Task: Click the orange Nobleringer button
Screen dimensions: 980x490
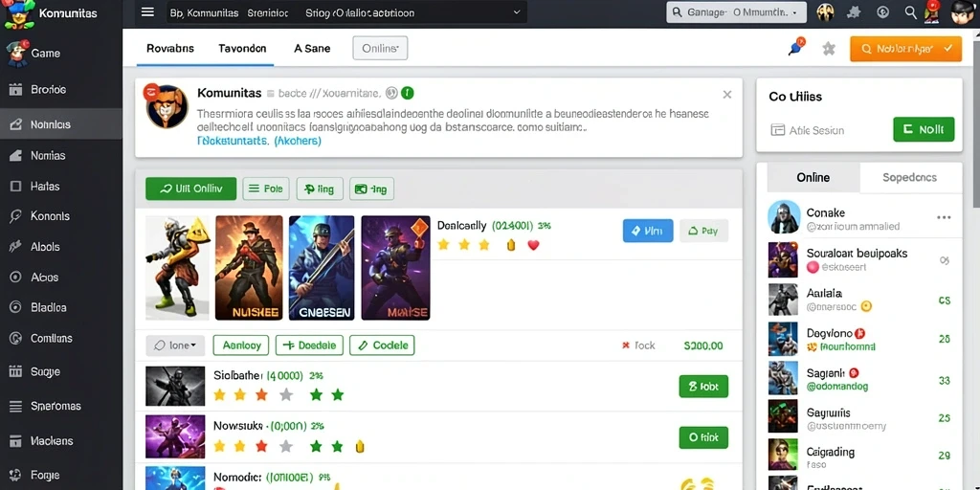Action: coord(905,49)
